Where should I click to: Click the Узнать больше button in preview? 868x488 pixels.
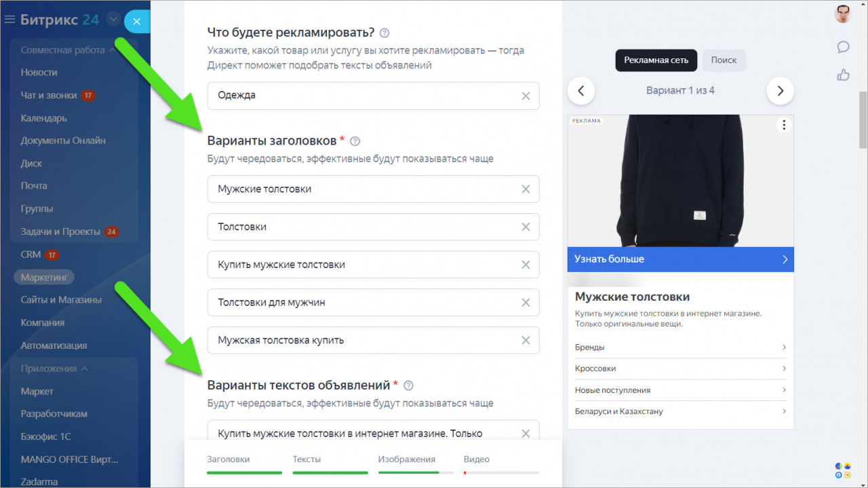[x=681, y=259]
